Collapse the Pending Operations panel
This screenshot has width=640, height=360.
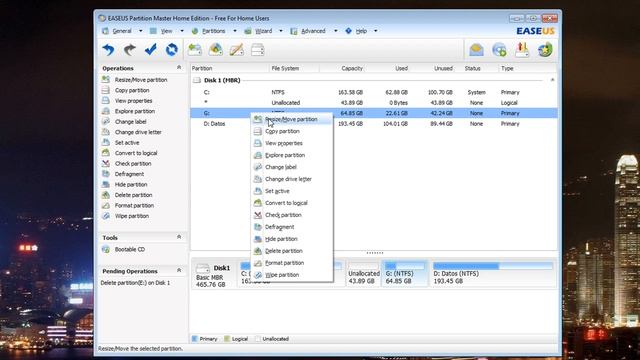[x=179, y=271]
